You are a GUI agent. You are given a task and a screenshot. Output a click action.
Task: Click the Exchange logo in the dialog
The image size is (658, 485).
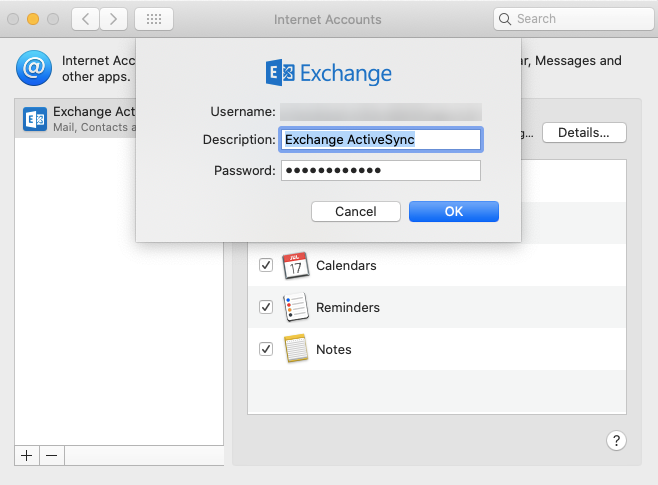click(329, 73)
